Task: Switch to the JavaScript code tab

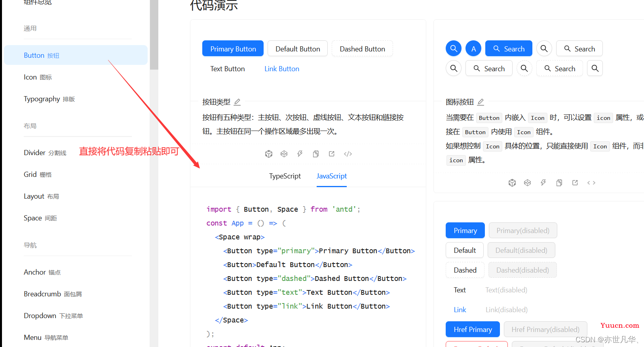Action: click(x=332, y=176)
